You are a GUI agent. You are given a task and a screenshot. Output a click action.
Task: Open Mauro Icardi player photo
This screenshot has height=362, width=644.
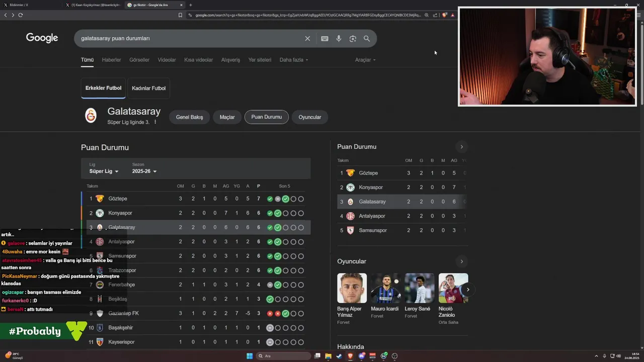(385, 288)
